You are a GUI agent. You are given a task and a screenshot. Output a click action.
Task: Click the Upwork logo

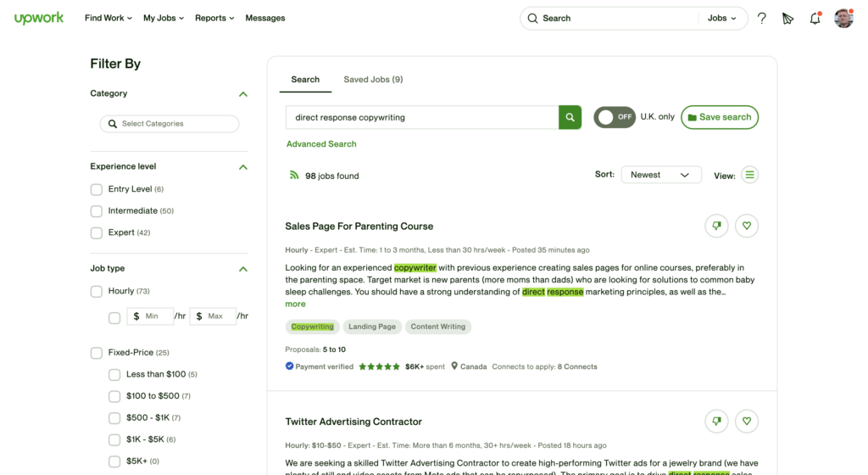click(x=39, y=18)
